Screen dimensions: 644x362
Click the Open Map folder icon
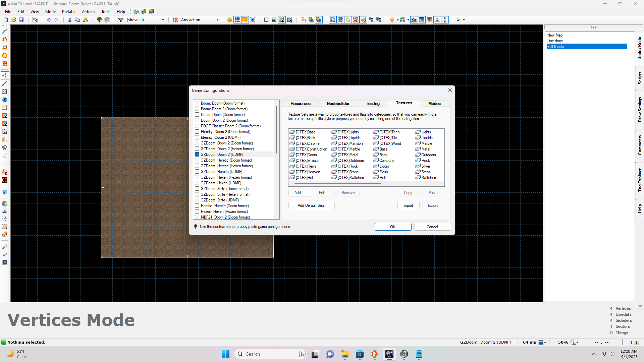pyautogui.click(x=13, y=20)
